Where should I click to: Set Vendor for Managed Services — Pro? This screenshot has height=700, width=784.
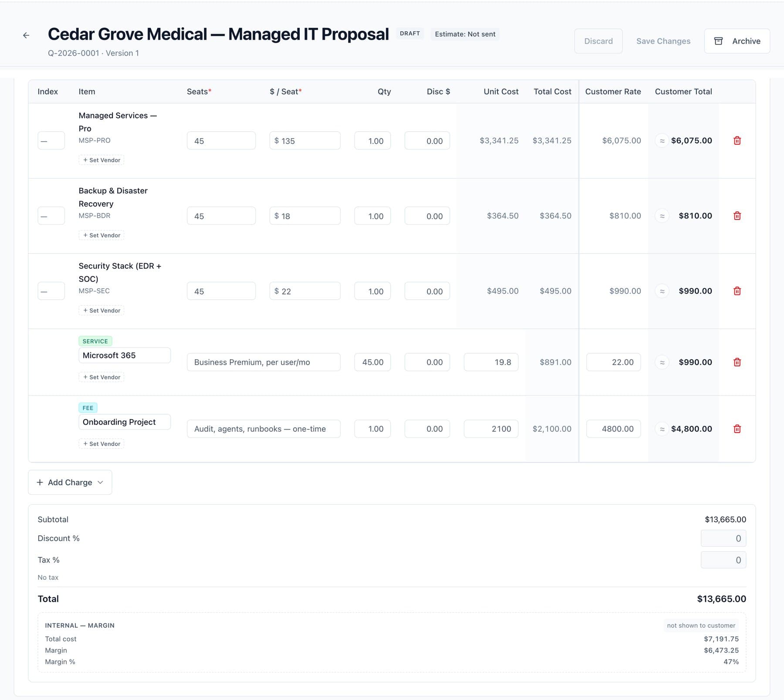tap(101, 160)
